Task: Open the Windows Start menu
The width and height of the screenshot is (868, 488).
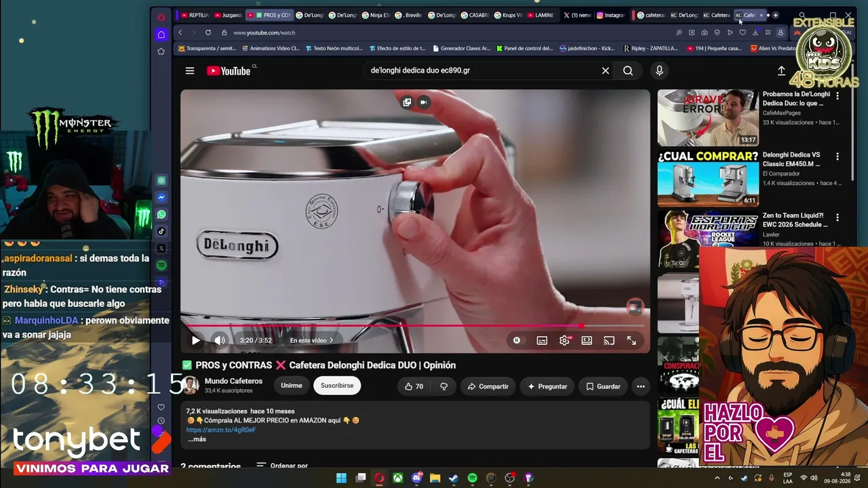Action: [342, 478]
